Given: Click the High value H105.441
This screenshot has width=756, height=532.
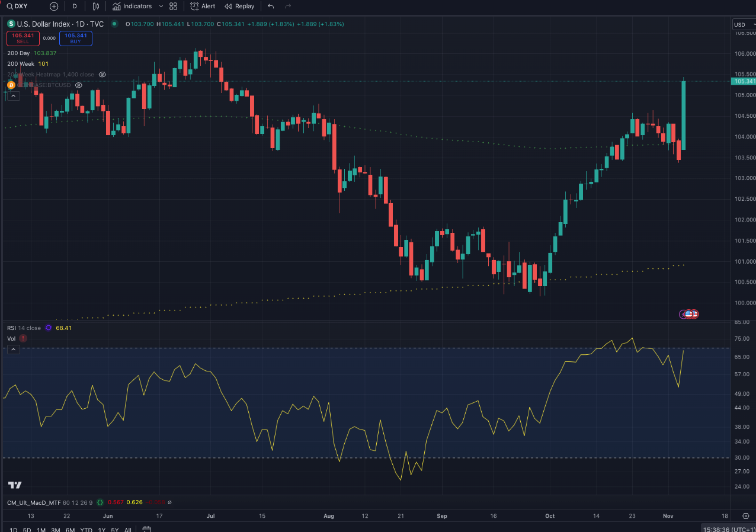Looking at the screenshot, I should 171,24.
